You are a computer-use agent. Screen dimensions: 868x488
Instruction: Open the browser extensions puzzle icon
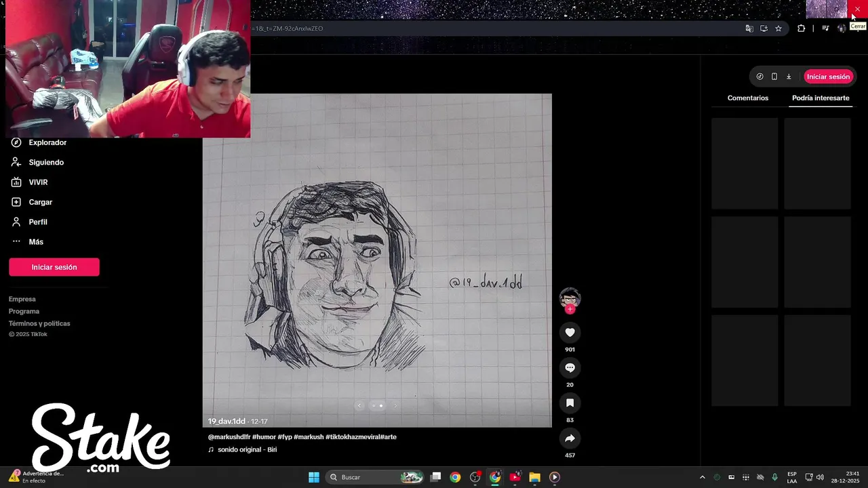801,28
